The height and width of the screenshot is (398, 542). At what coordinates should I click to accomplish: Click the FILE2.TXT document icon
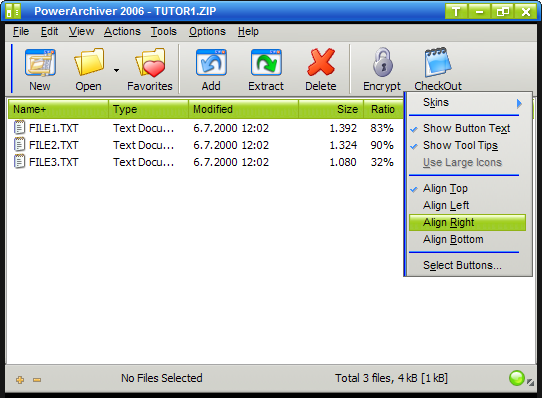click(19, 145)
